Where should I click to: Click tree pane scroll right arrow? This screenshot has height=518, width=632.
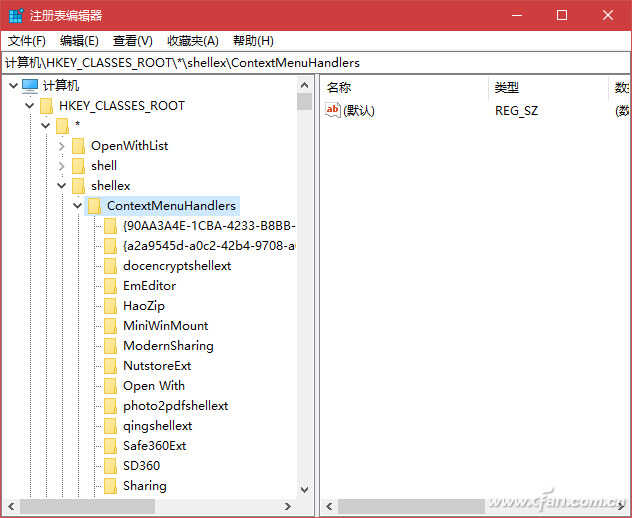tap(288, 506)
